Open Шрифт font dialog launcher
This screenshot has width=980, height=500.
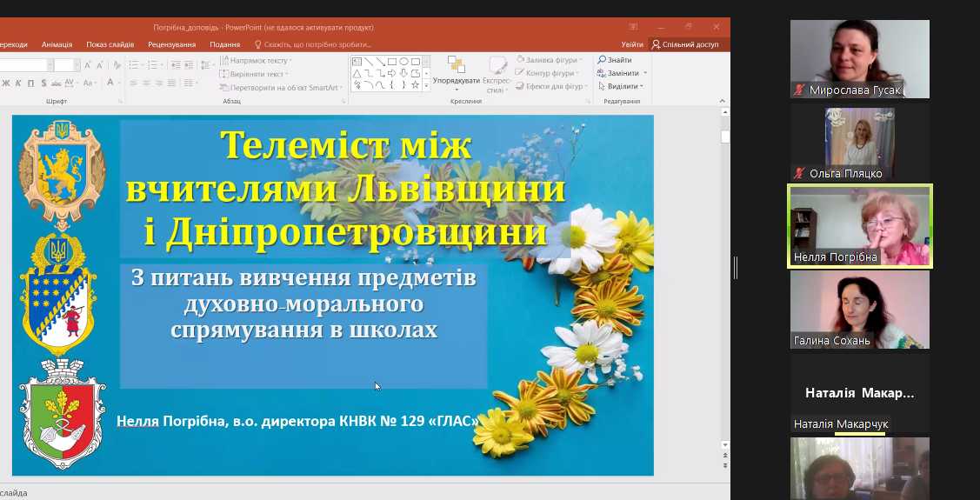coord(120,101)
